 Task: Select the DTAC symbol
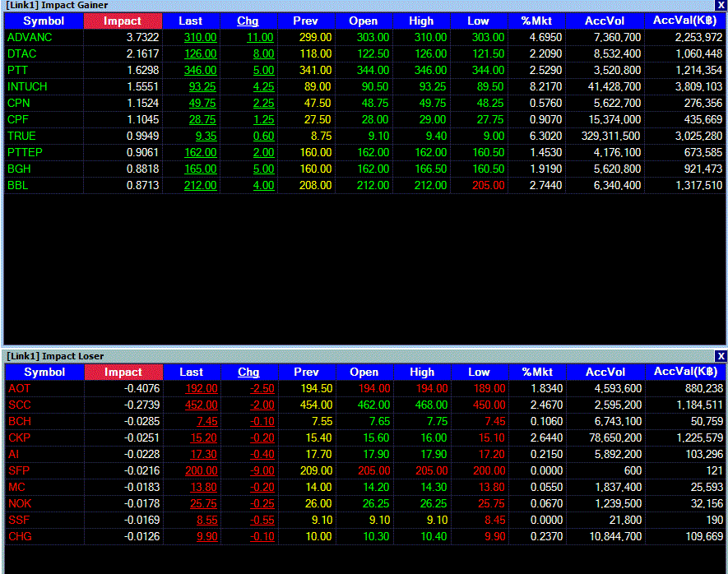coord(22,53)
